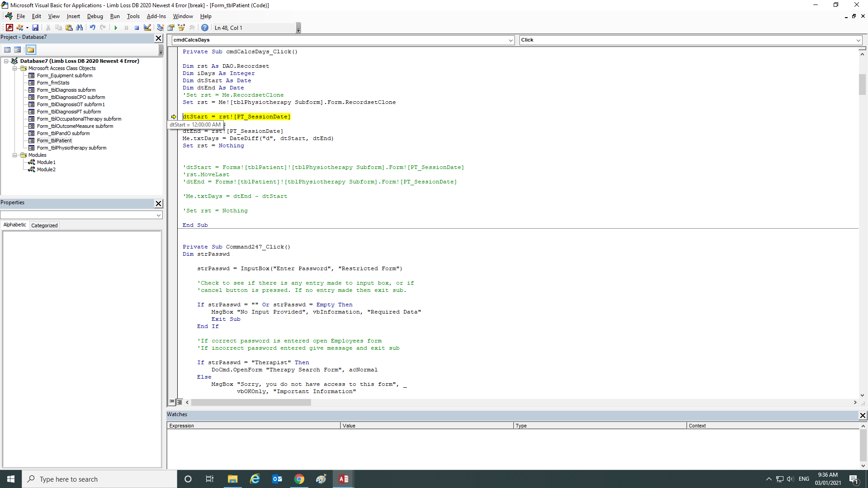The width and height of the screenshot is (868, 488).
Task: Click the Toolbox hammer-wrench icon
Action: tap(192, 28)
